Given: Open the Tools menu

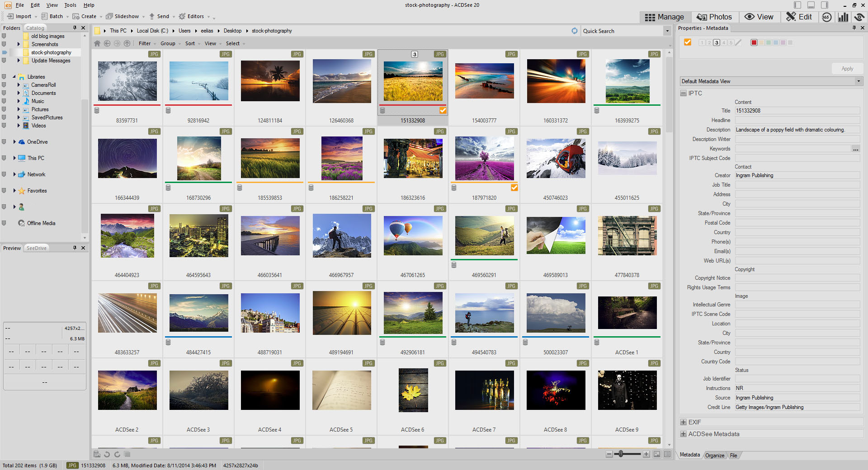Looking at the screenshot, I should pyautogui.click(x=70, y=5).
